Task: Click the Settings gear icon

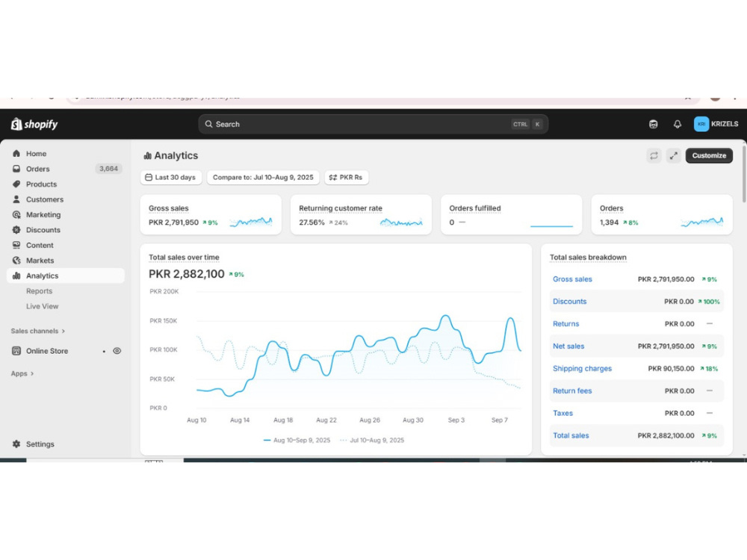Action: tap(16, 444)
